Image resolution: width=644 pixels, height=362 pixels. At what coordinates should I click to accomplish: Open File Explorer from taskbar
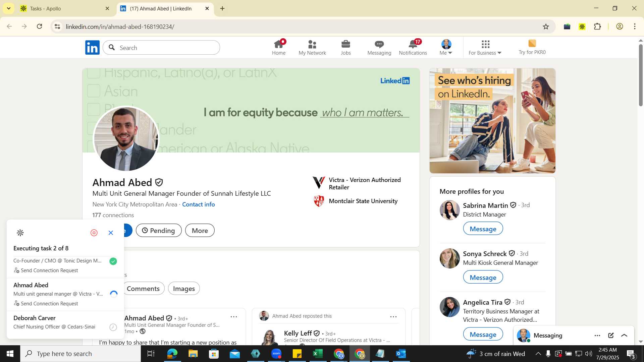click(x=193, y=354)
